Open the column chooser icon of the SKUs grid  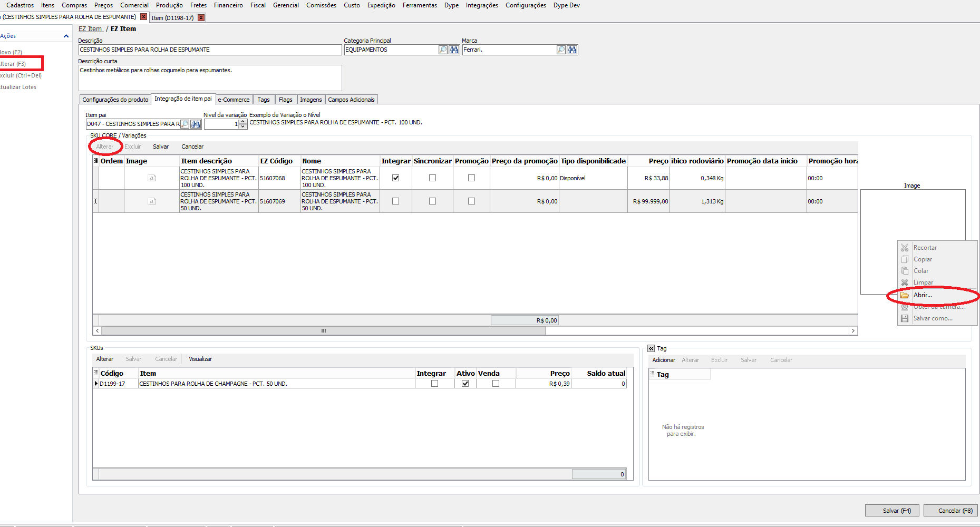point(96,373)
